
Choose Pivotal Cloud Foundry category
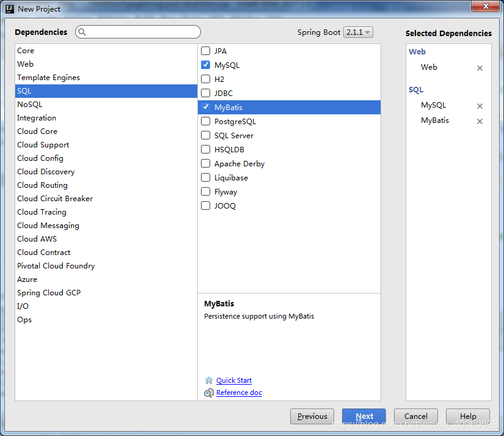click(x=106, y=266)
